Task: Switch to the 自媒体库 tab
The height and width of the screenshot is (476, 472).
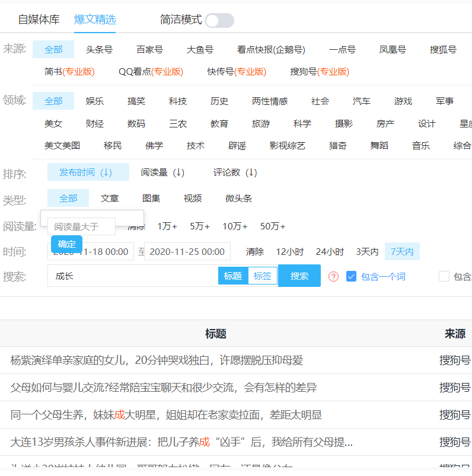Action: point(39,20)
